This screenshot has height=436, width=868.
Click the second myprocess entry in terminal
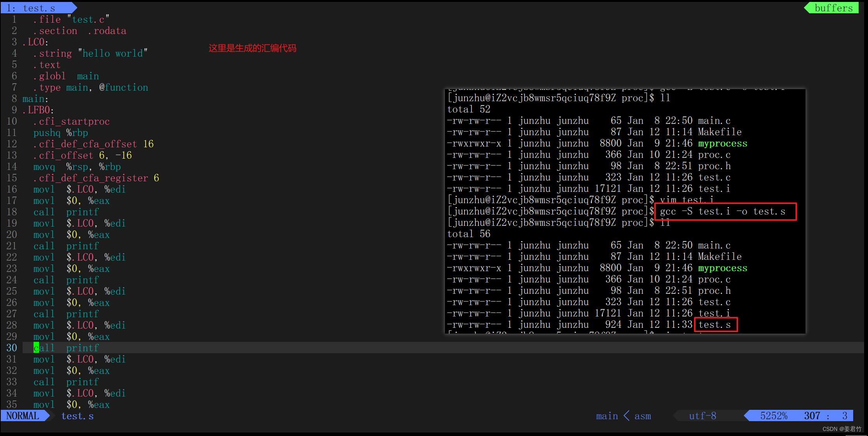(x=722, y=268)
